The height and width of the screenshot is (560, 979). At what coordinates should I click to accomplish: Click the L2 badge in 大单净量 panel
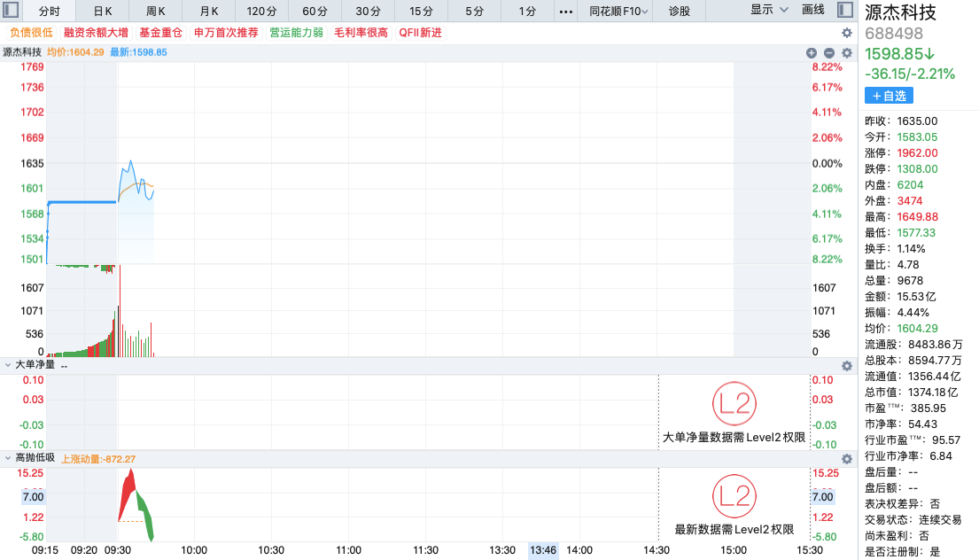[x=734, y=404]
